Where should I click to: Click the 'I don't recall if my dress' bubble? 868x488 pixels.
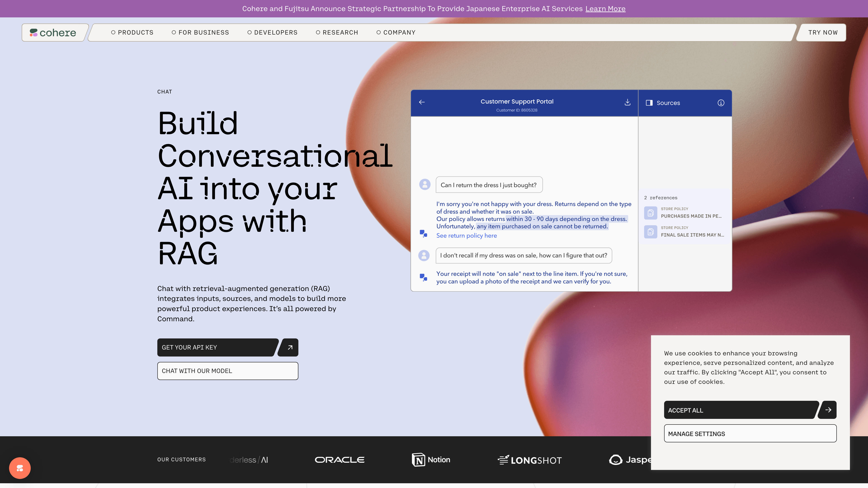pyautogui.click(x=524, y=255)
